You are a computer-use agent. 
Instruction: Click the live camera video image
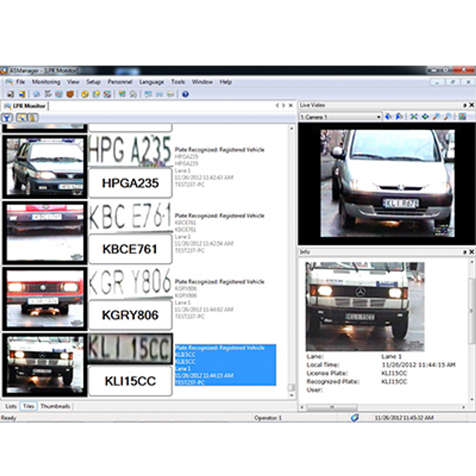pos(387,183)
